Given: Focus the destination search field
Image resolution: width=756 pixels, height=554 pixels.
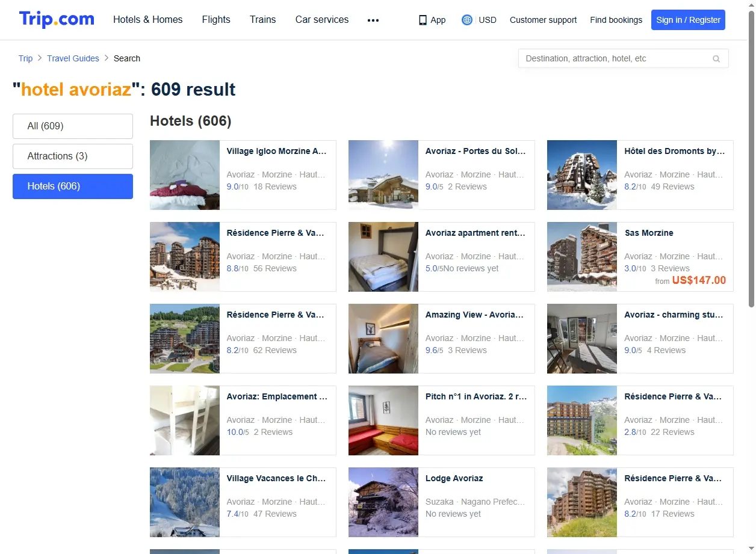Looking at the screenshot, I should [623, 58].
